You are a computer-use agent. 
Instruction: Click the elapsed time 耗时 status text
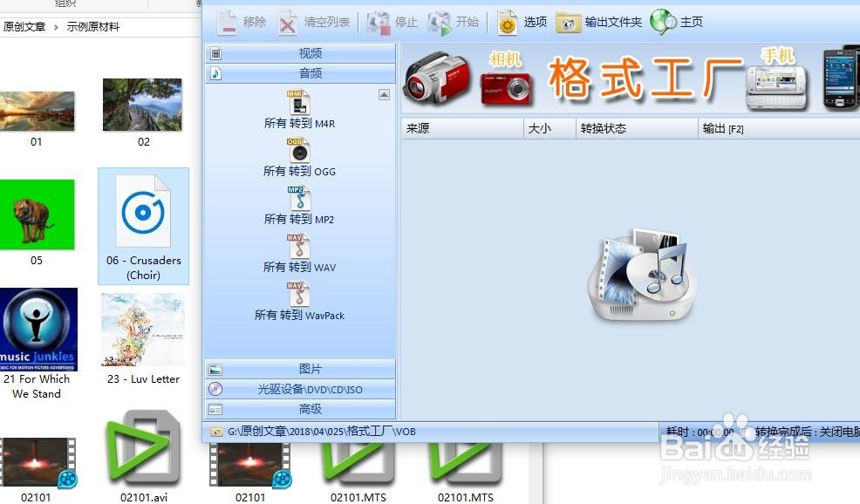[x=700, y=432]
